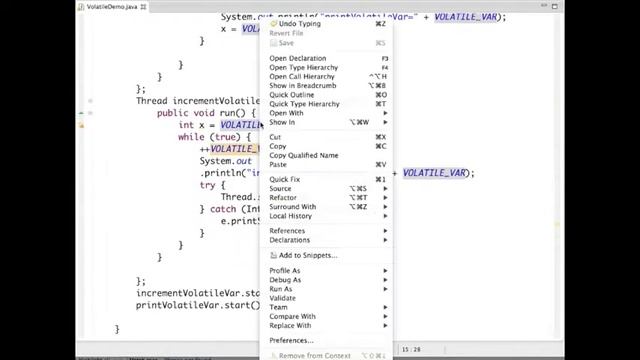Select Copy Qualified Name
This screenshot has width=640, height=360.
327,155
